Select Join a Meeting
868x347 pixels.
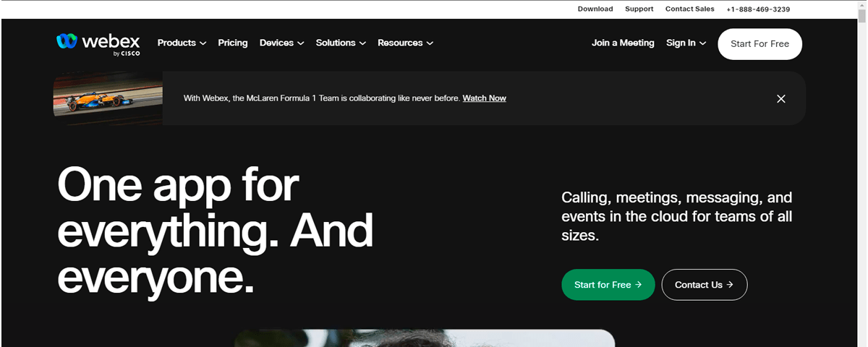[623, 43]
